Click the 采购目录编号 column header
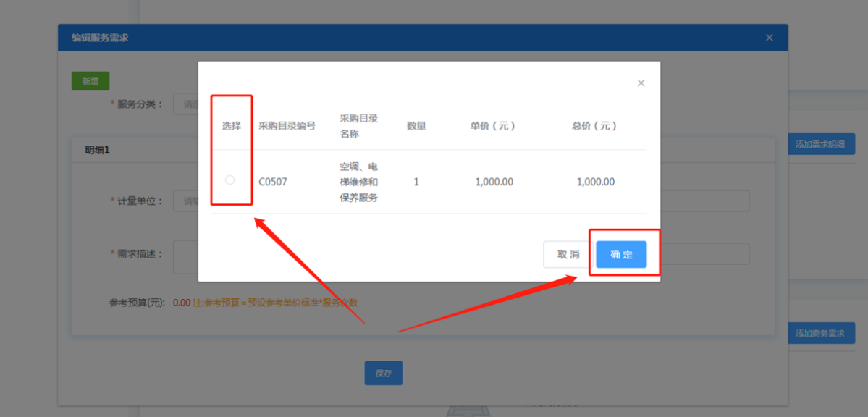 (x=287, y=126)
